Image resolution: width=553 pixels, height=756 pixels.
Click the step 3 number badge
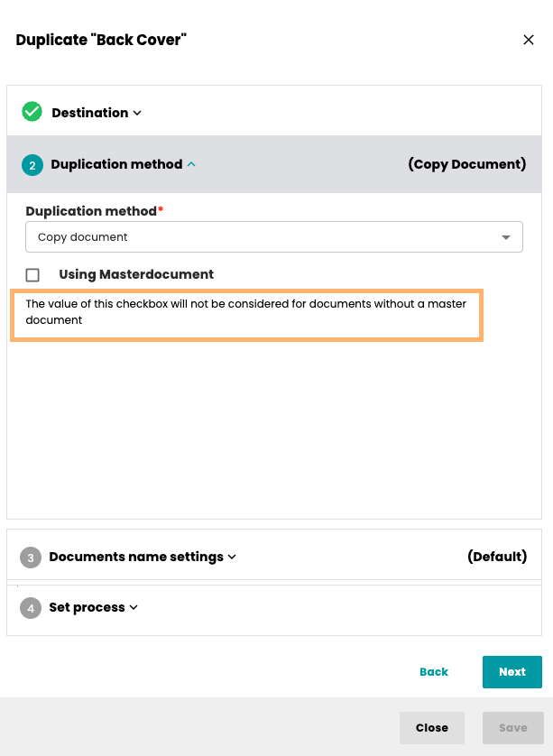pyautogui.click(x=31, y=558)
